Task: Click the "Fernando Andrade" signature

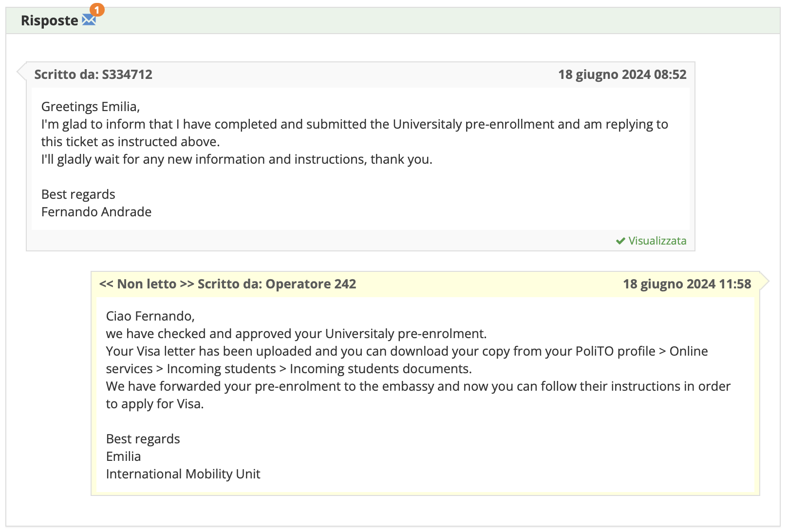Action: point(96,212)
